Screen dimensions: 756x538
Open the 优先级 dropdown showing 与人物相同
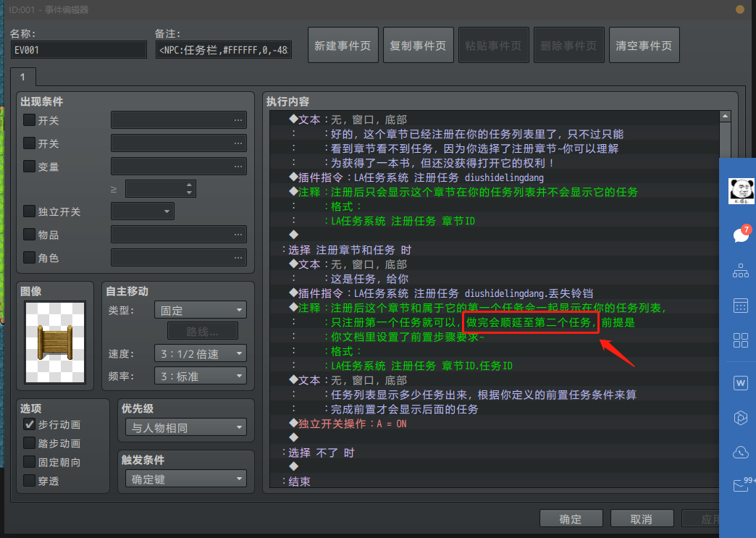186,427
